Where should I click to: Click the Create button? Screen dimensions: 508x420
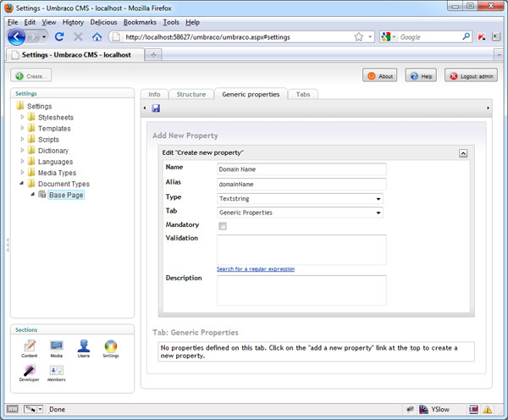coord(31,76)
